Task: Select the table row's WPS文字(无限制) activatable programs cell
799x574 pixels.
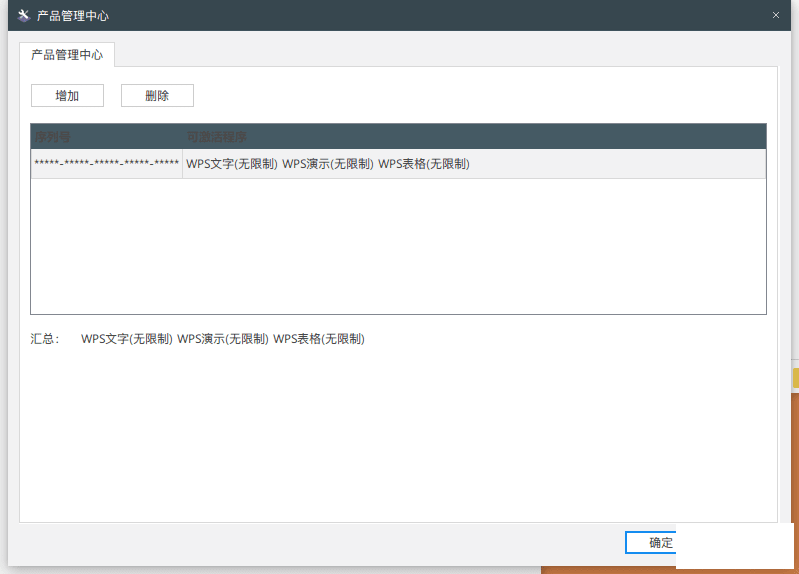Action: click(474, 164)
